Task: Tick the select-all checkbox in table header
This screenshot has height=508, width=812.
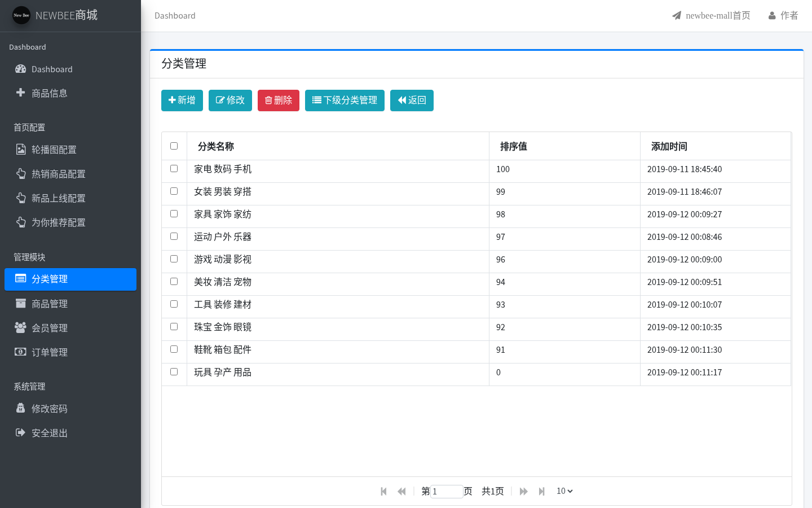Action: 174,146
